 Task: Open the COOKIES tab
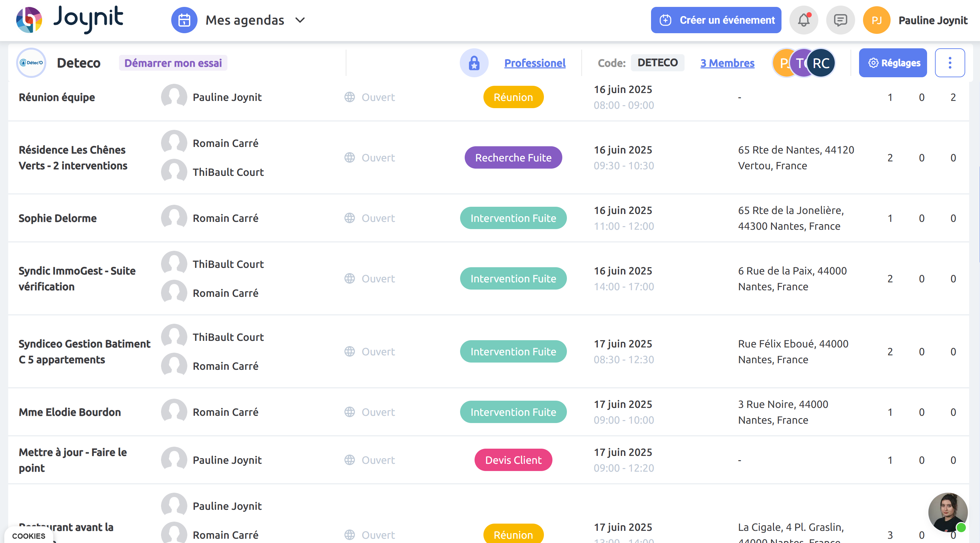[x=29, y=535]
